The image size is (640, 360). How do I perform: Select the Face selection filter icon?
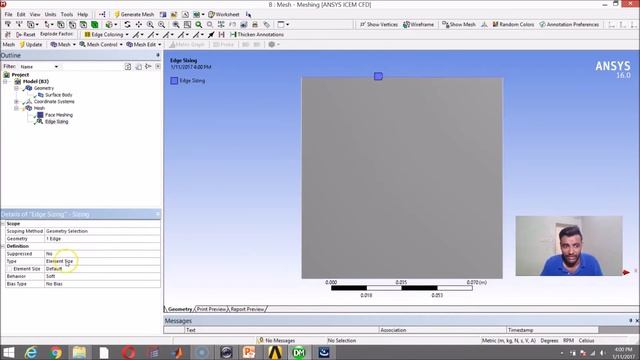(83, 24)
